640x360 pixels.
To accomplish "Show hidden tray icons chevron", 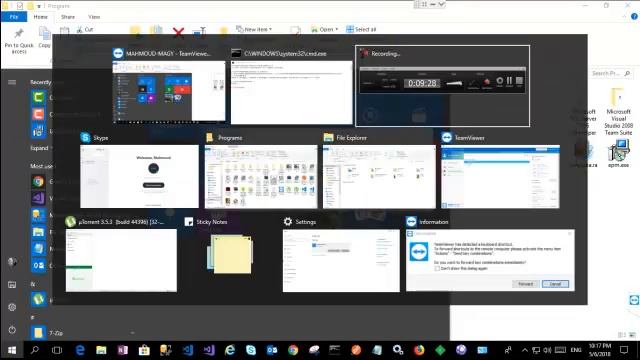I will tap(524, 350).
